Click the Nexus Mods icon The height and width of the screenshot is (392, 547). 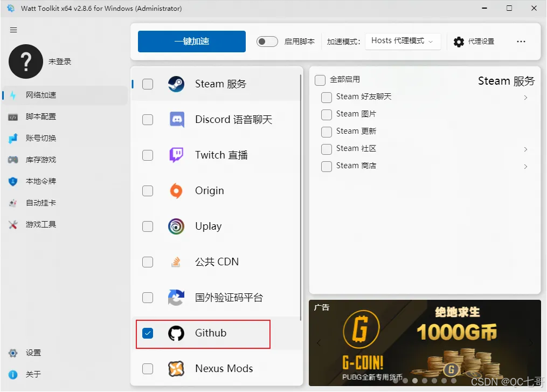176,369
